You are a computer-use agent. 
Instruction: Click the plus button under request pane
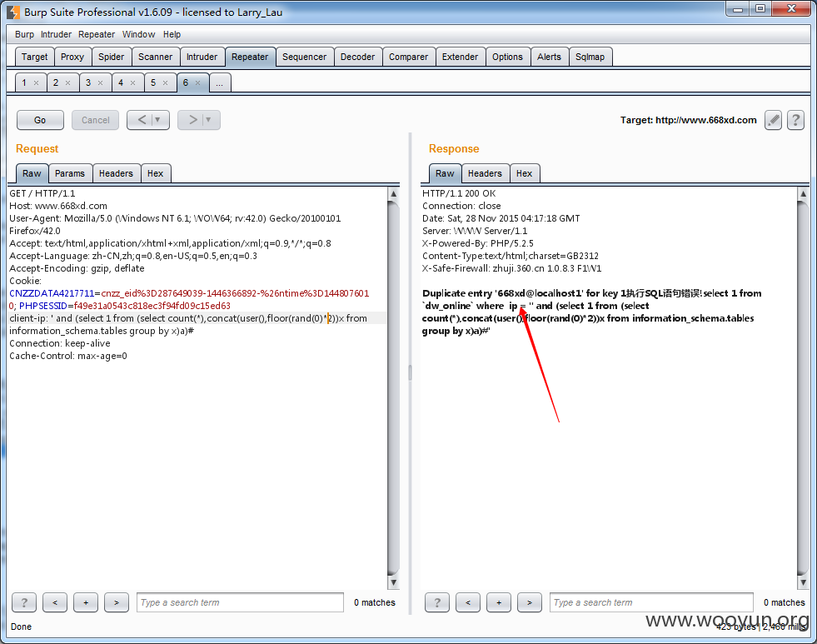click(x=86, y=602)
